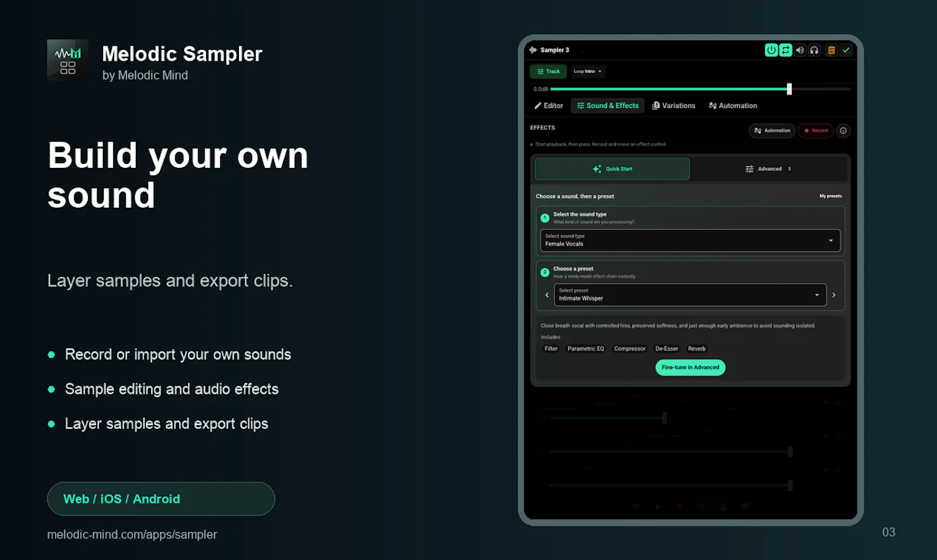Image resolution: width=937 pixels, height=560 pixels.
Task: Click the Quick Start sparkle icon
Action: 597,169
